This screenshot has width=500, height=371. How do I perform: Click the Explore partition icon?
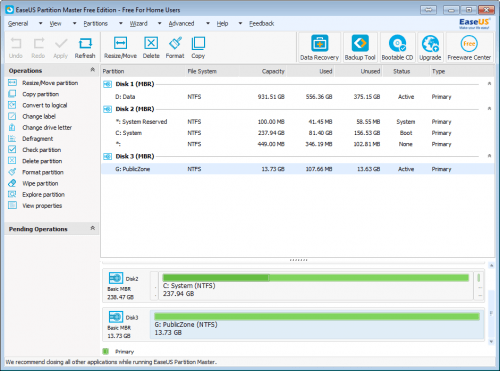pyautogui.click(x=12, y=194)
